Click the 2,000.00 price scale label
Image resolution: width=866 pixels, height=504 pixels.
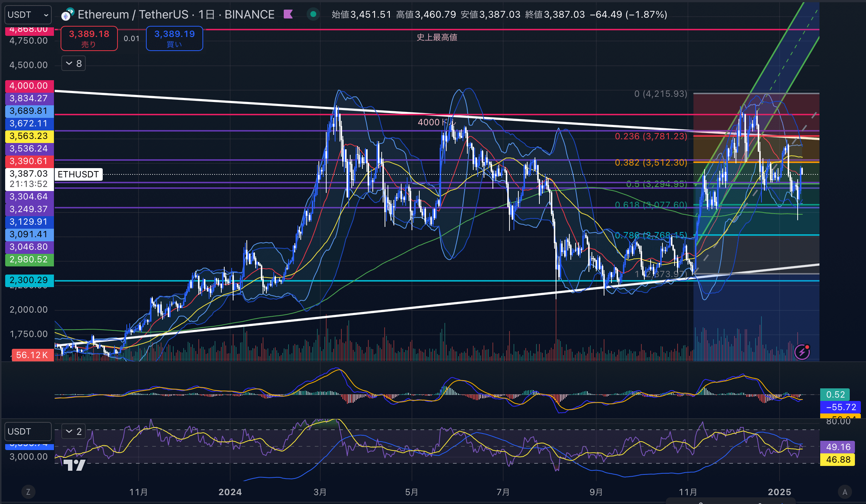pos(29,310)
